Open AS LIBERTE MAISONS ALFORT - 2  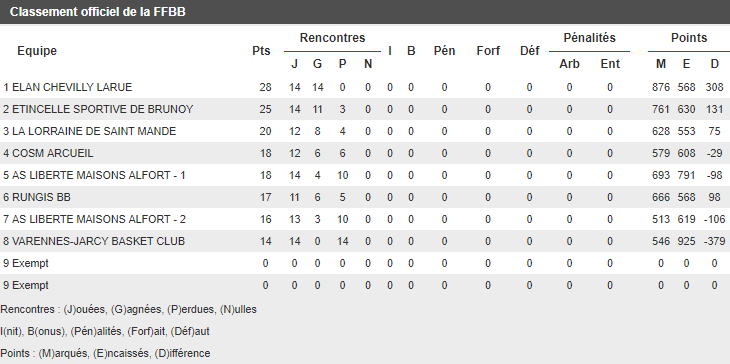tap(99, 220)
